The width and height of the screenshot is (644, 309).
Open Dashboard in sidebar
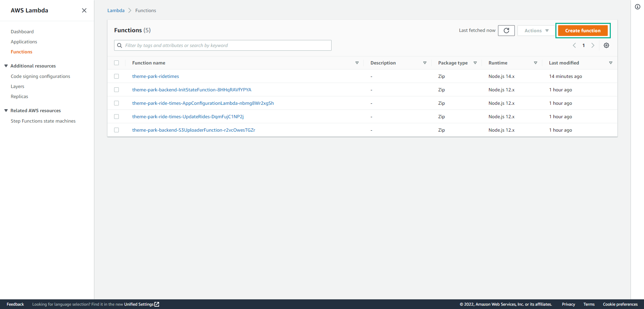tap(22, 32)
